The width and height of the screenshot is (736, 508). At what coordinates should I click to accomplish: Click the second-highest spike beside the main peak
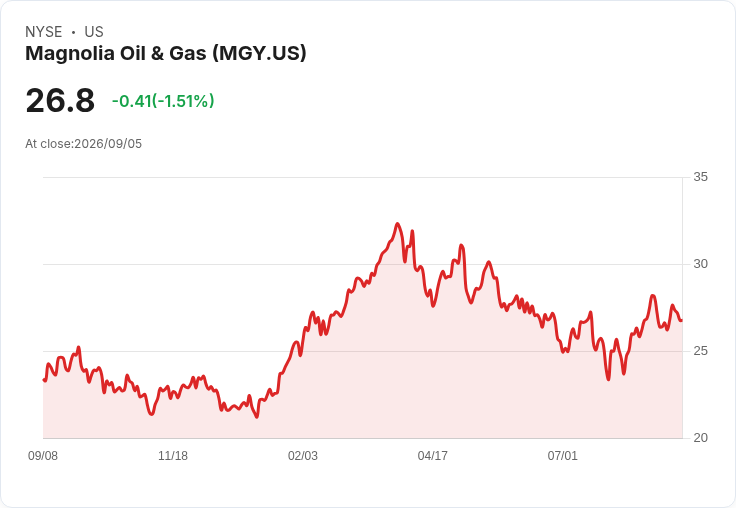pos(412,231)
